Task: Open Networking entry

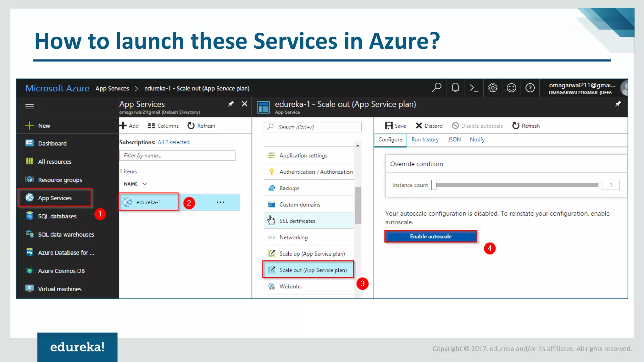Action: 309,237
